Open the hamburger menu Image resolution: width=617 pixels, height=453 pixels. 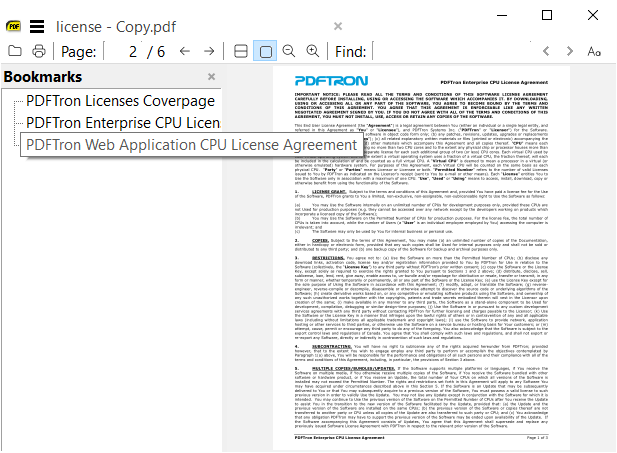coord(37,26)
